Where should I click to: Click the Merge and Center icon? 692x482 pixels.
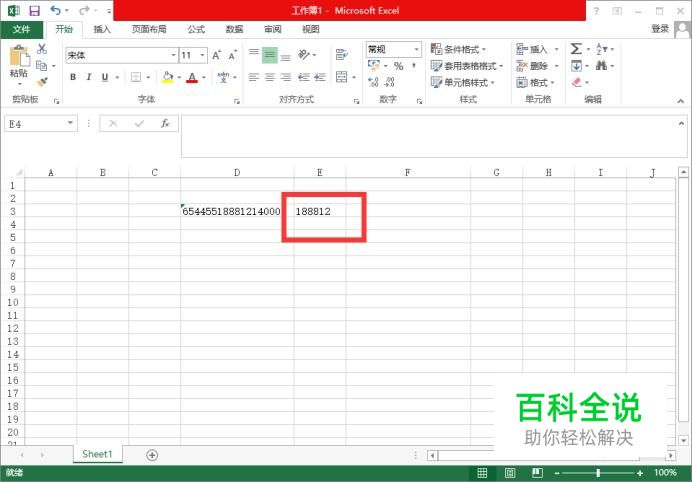342,77
